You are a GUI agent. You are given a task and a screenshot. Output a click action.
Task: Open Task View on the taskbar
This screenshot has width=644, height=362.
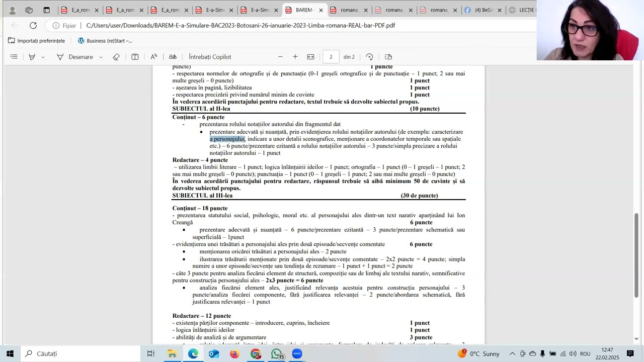tap(151, 353)
